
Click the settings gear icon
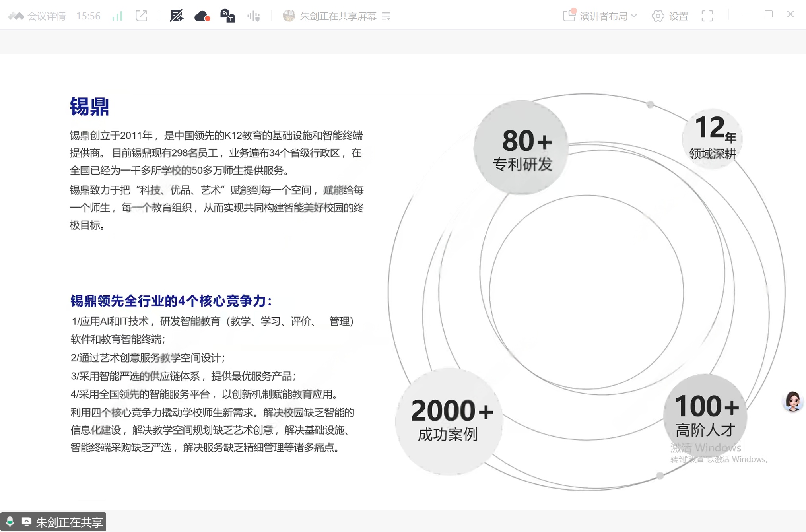click(658, 16)
